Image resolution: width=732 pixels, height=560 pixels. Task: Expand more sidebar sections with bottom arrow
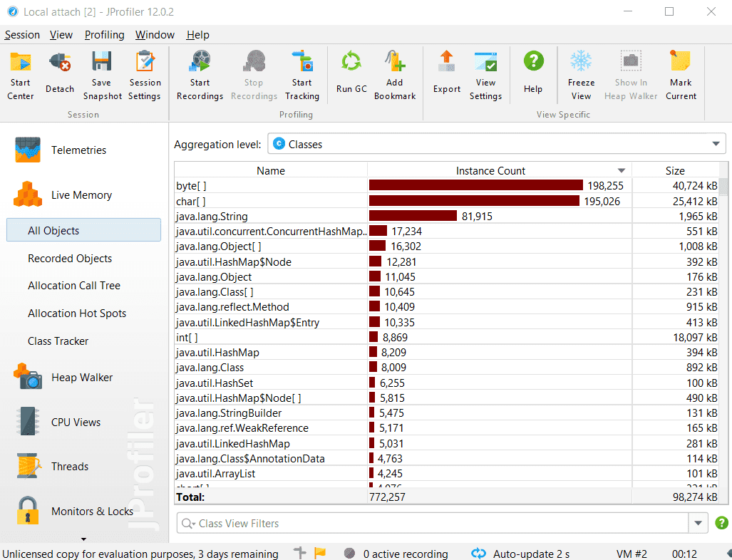pos(83,539)
